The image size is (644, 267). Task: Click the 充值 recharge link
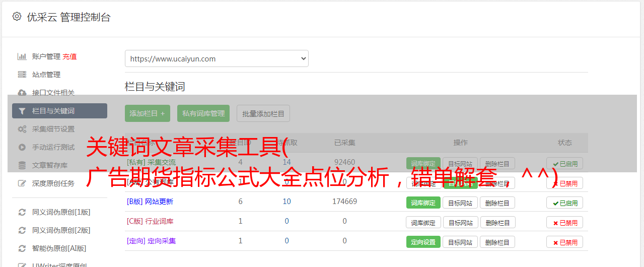[x=69, y=56]
